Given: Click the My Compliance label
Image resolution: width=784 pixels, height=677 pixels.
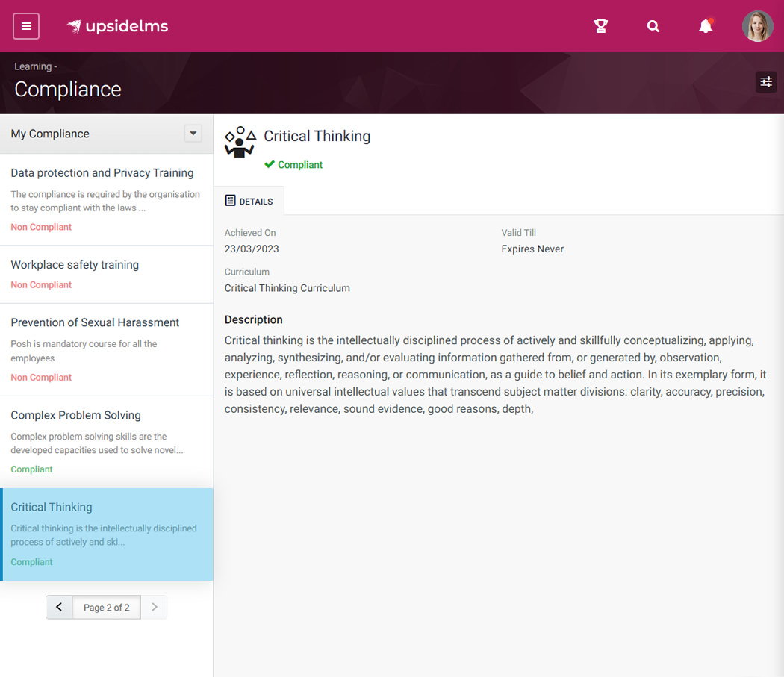Looking at the screenshot, I should pyautogui.click(x=50, y=134).
